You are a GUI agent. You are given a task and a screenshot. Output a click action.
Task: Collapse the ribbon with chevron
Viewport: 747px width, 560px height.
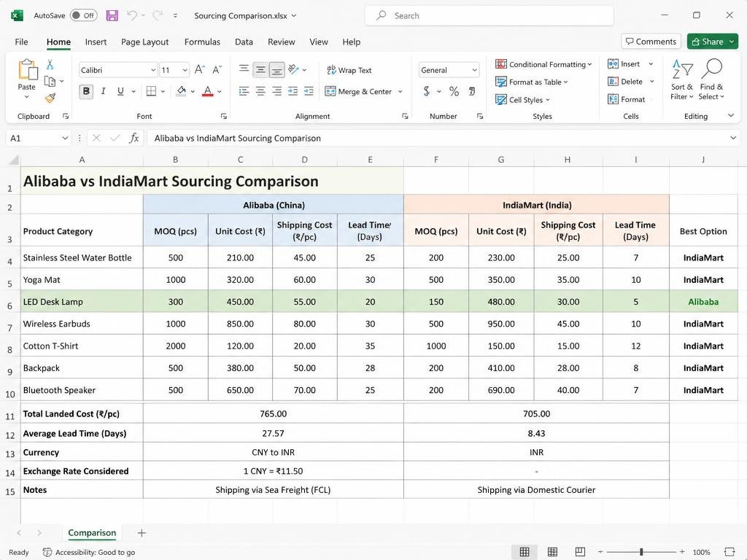pos(731,115)
